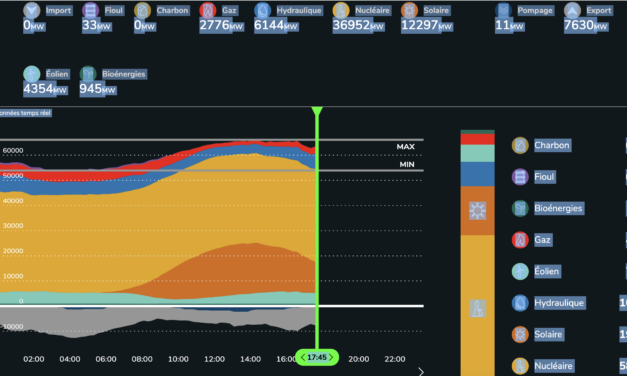Click the green triangle marker atop the cursor
The height and width of the screenshot is (376, 627).
pos(317,112)
